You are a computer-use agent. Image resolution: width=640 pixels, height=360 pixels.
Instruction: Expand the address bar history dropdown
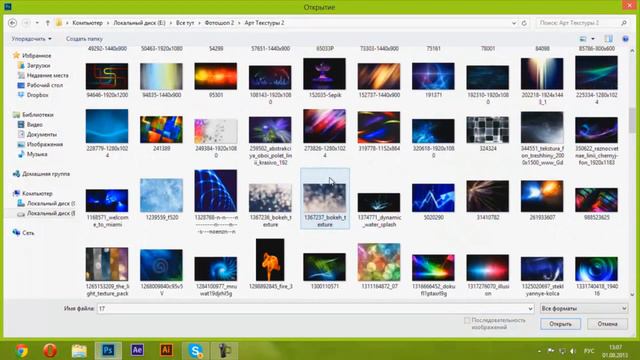[514, 23]
